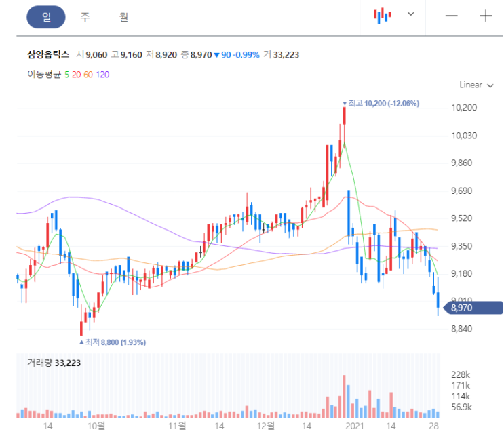Click the 8,840 price axis label
Screen dimensions: 504x438
[x=461, y=329]
